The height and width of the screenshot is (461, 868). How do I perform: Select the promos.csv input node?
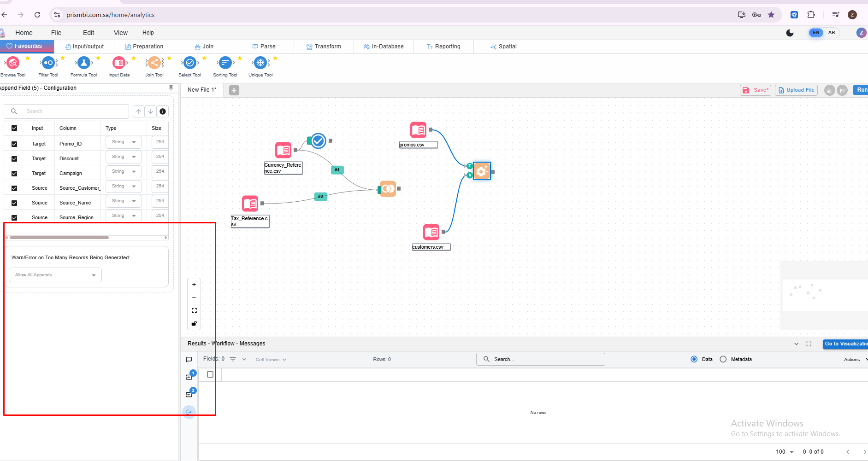(x=418, y=130)
